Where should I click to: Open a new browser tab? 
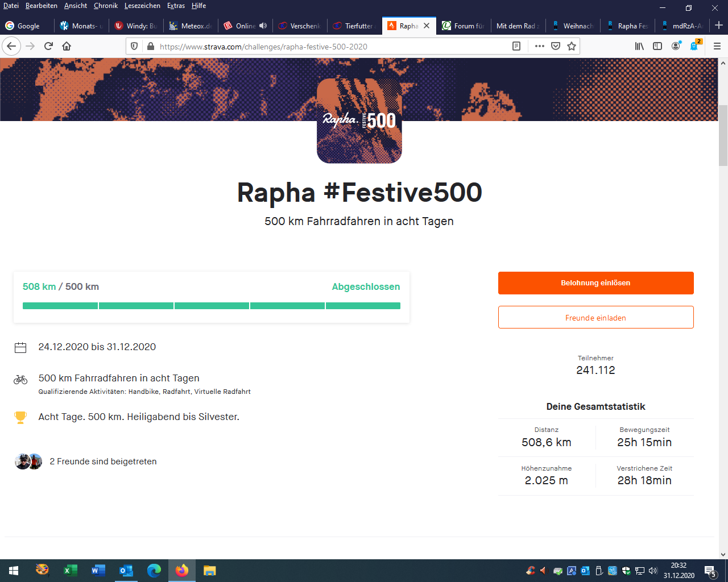[x=719, y=26]
